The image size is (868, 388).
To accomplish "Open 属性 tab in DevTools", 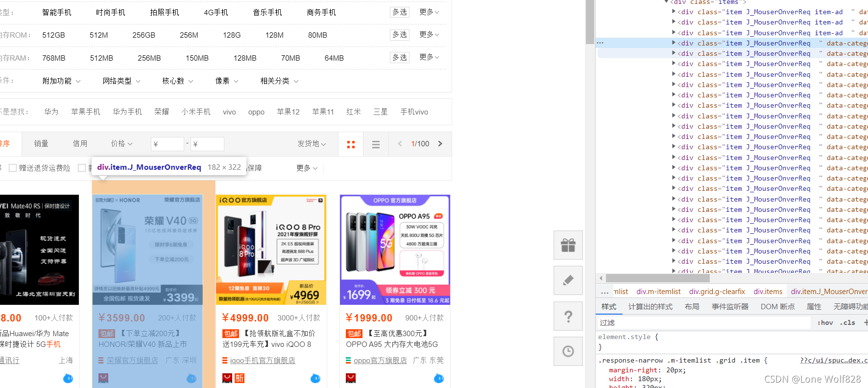I will click(x=814, y=307).
